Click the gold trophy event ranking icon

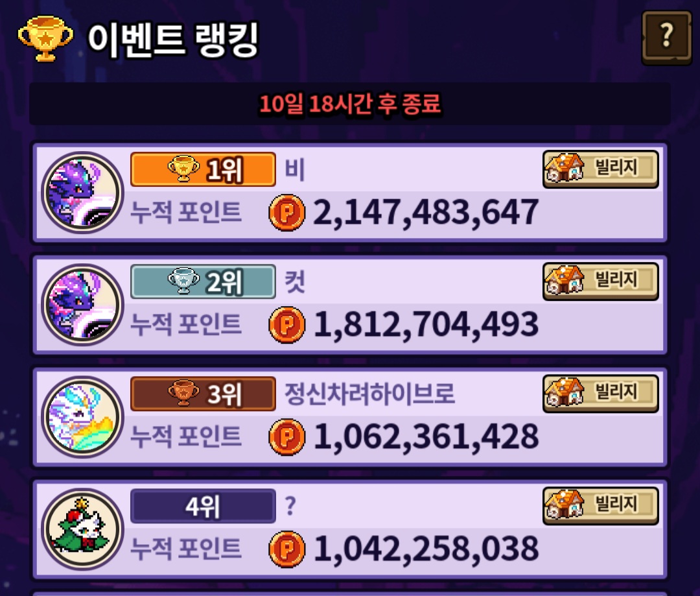(x=45, y=39)
